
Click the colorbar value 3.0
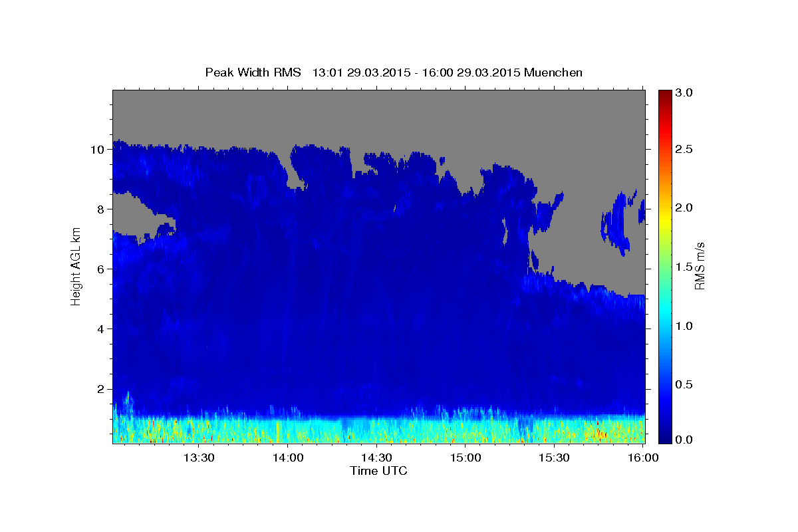pos(684,92)
